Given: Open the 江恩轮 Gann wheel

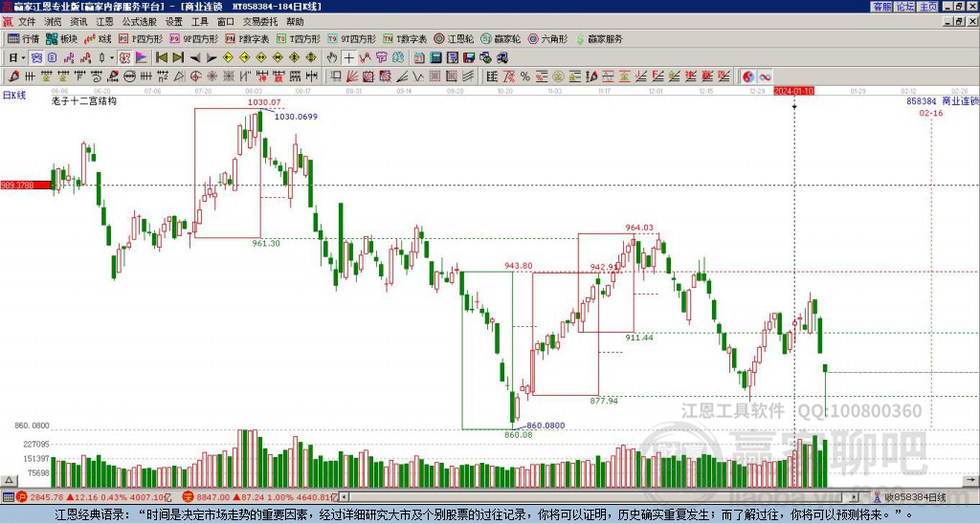Looking at the screenshot, I should [454, 38].
